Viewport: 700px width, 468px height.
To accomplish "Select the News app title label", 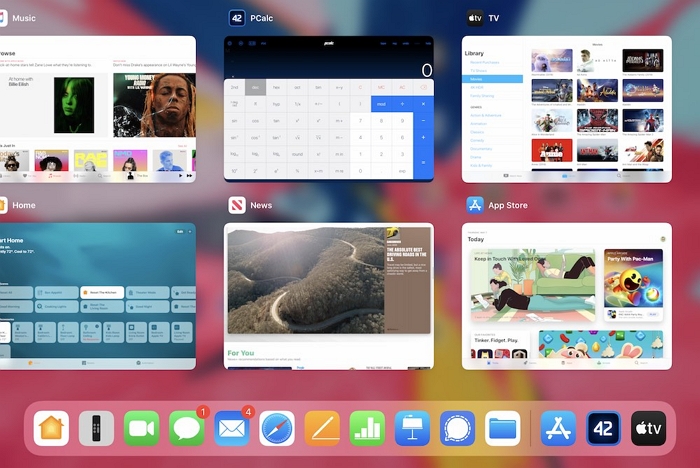I will coord(261,205).
